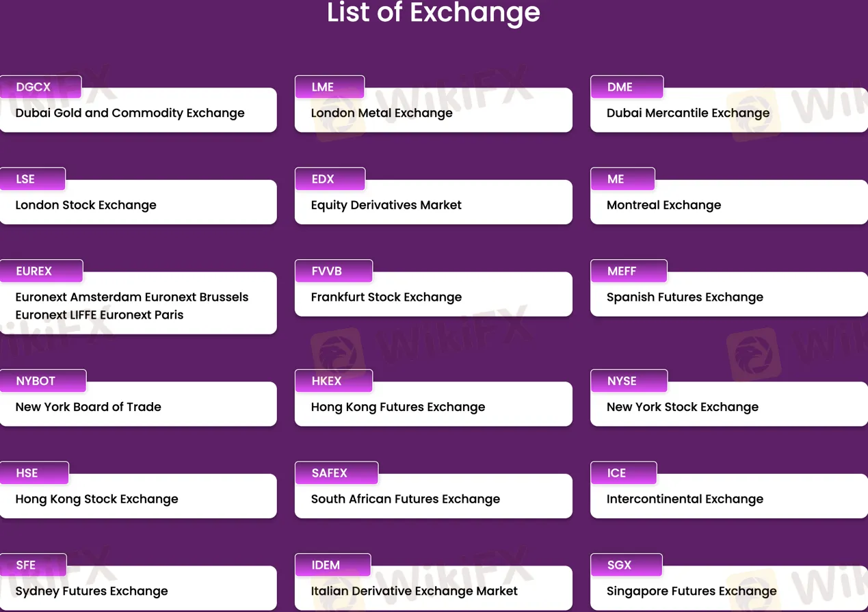
Task: Click the DGCX exchange tag
Action: 40,88
